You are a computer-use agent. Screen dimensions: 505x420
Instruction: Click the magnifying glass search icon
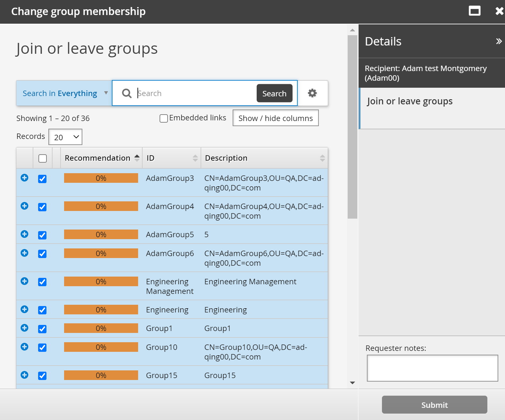pyautogui.click(x=127, y=93)
